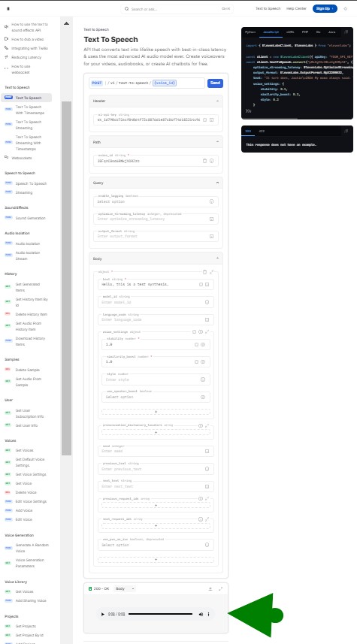
Task: Open Generate A Random Voice page
Action: pyautogui.click(x=32, y=548)
